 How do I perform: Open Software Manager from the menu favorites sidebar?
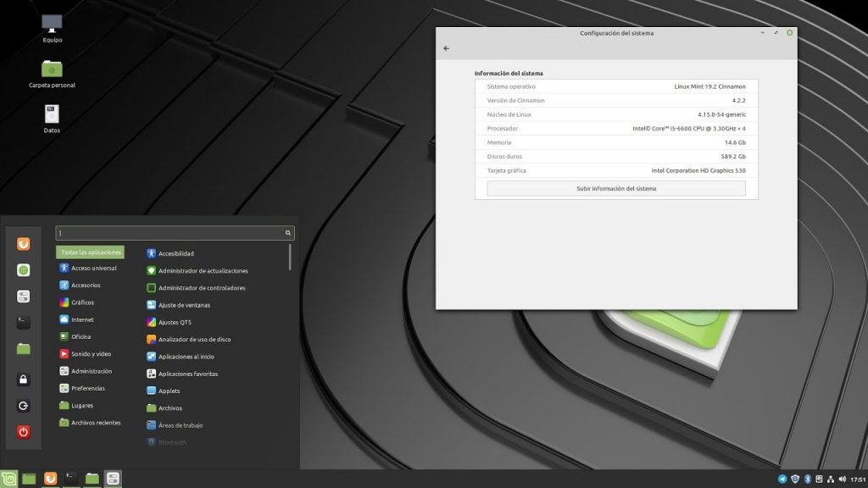23,270
